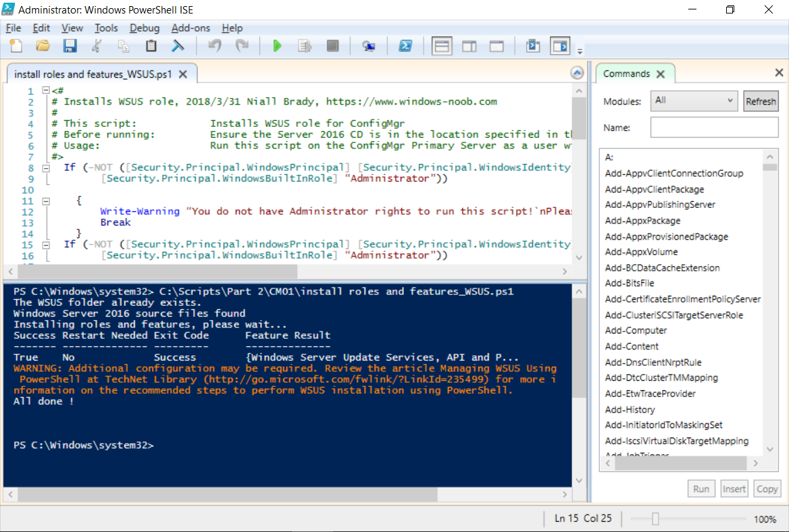
Task: Select Add-BitsFile in commands list
Action: coord(630,283)
